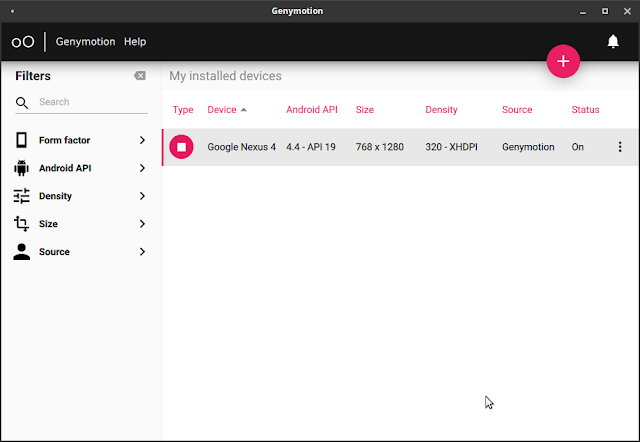Viewport: 640px width, 442px height.
Task: Click the Density filter label
Action: (x=55, y=196)
